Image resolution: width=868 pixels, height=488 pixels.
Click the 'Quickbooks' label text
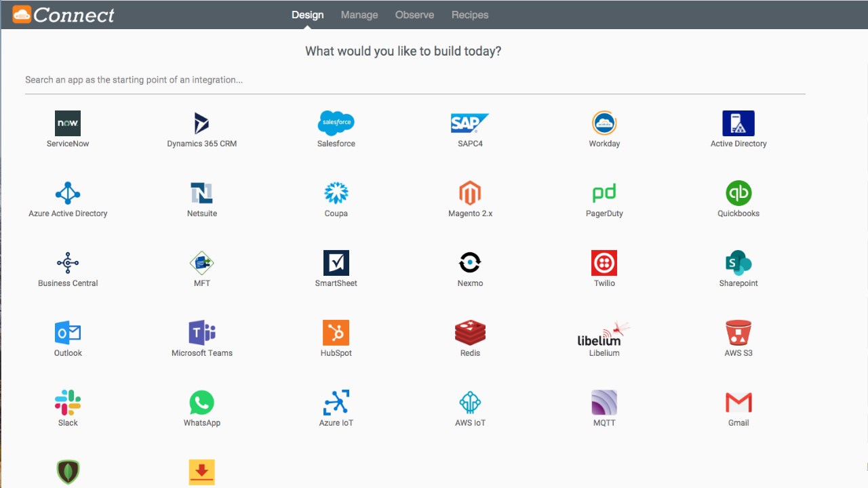738,213
